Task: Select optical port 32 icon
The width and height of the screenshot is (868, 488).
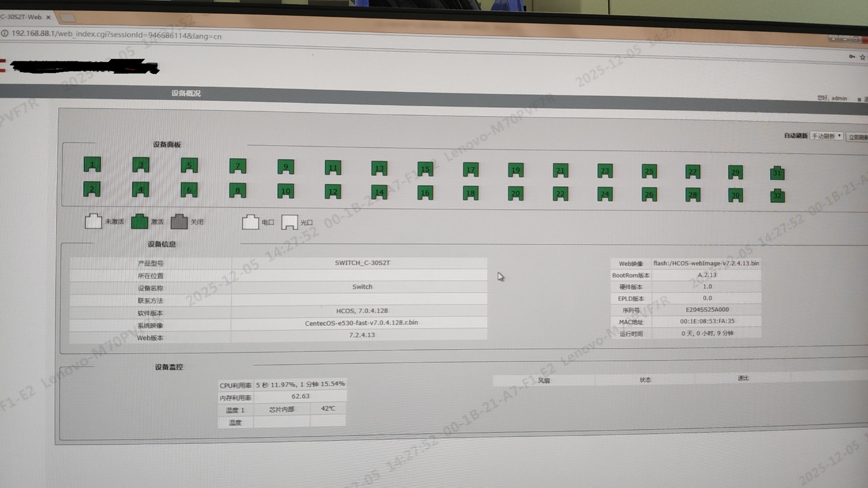Action: (777, 196)
